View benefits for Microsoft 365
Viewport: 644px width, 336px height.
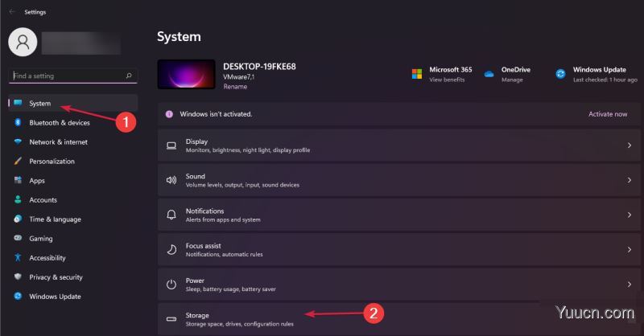(447, 80)
